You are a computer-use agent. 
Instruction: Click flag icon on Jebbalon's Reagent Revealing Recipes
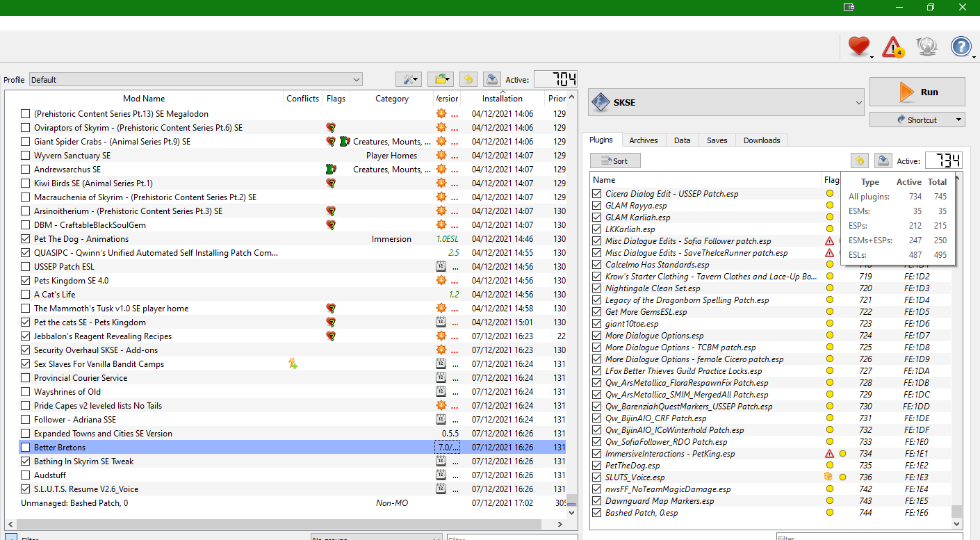332,336
